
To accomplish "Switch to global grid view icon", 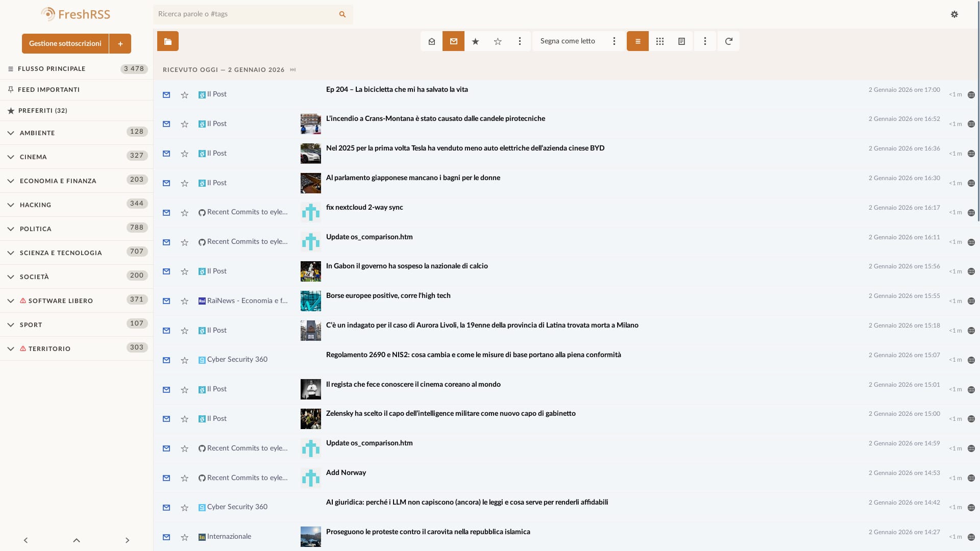I will tap(659, 41).
